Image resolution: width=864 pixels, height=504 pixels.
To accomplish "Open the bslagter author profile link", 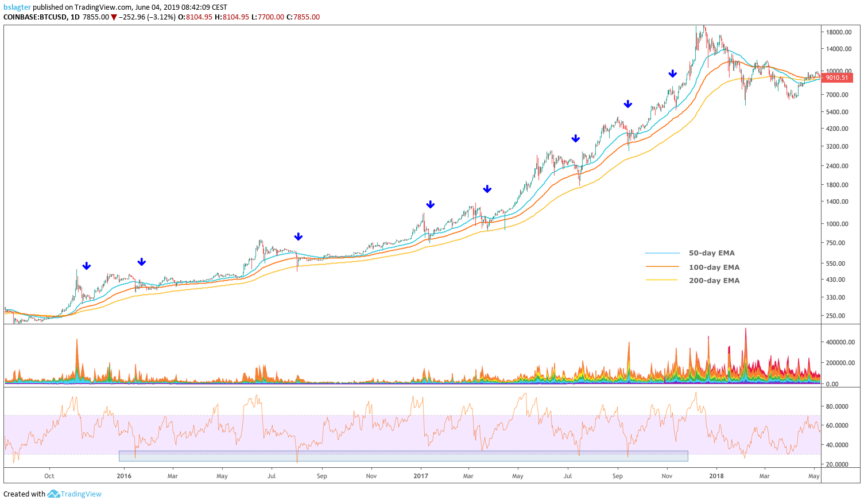I will tap(17, 7).
